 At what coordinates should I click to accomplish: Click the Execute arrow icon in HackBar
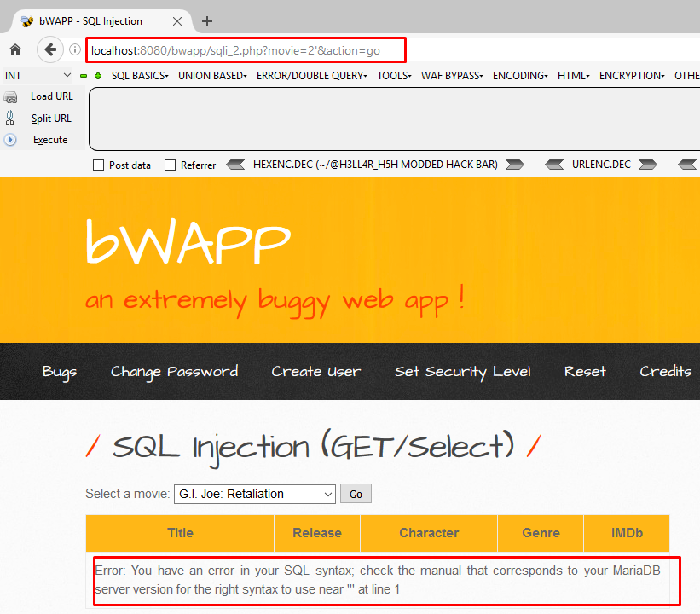[9, 140]
